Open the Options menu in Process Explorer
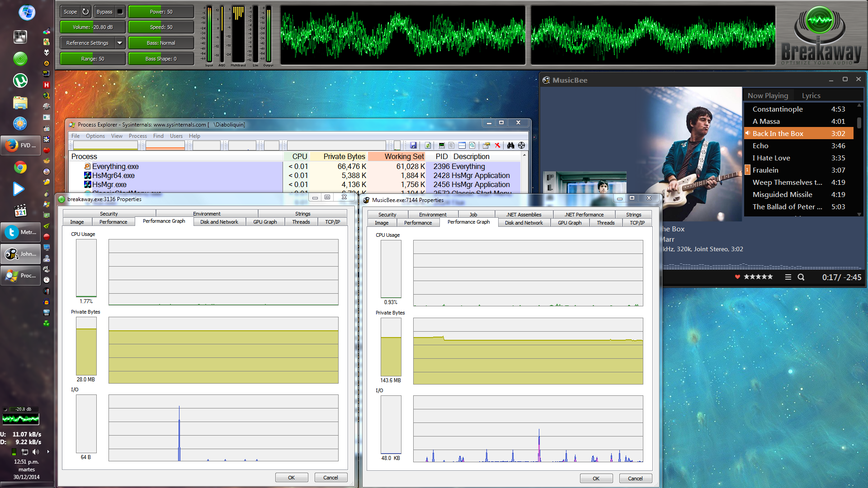 (95, 136)
